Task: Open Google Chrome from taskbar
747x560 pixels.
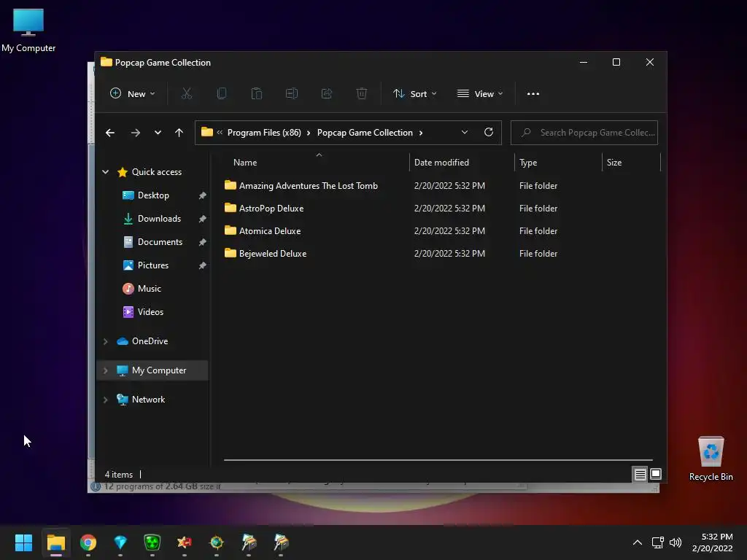Action: coord(88,542)
